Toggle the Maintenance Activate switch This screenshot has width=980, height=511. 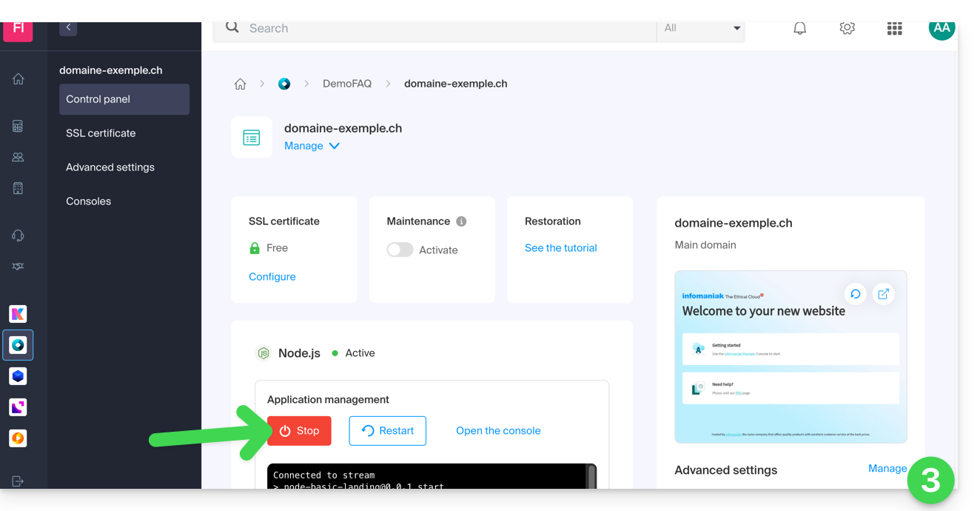[400, 250]
